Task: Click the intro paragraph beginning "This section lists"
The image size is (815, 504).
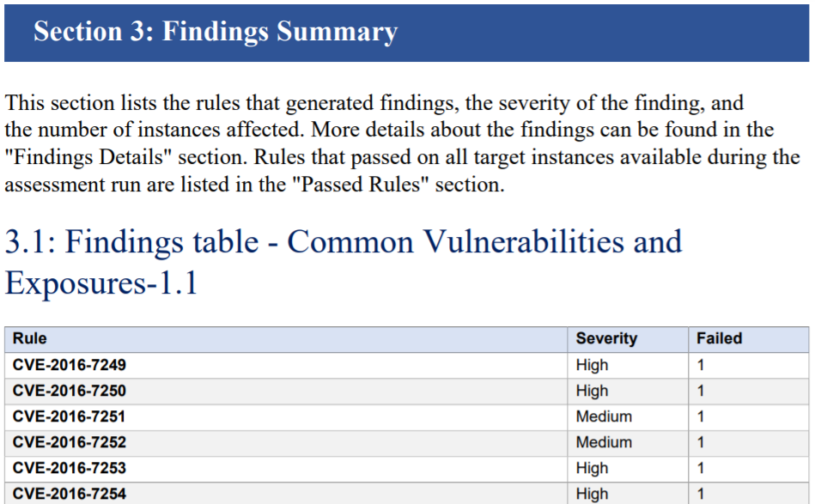Action: [x=402, y=143]
